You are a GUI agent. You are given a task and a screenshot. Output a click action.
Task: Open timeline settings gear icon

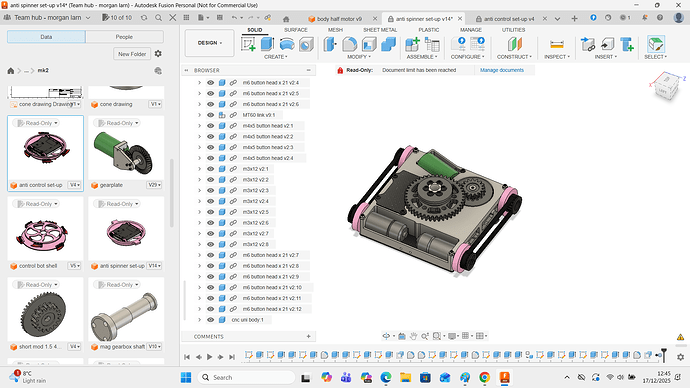pyautogui.click(x=680, y=357)
